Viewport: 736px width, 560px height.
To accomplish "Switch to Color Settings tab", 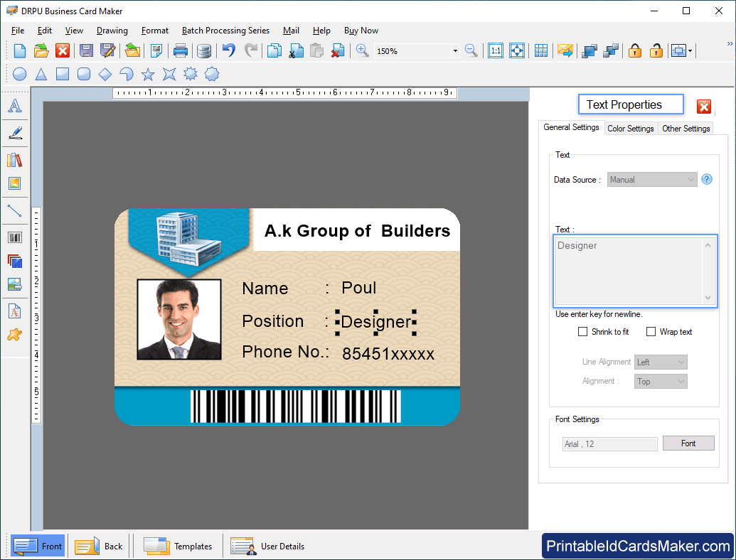I will coord(630,129).
